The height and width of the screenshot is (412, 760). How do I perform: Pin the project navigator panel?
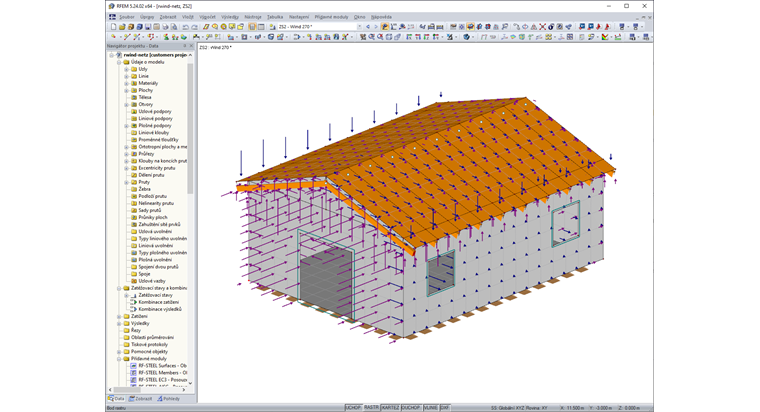click(184, 46)
